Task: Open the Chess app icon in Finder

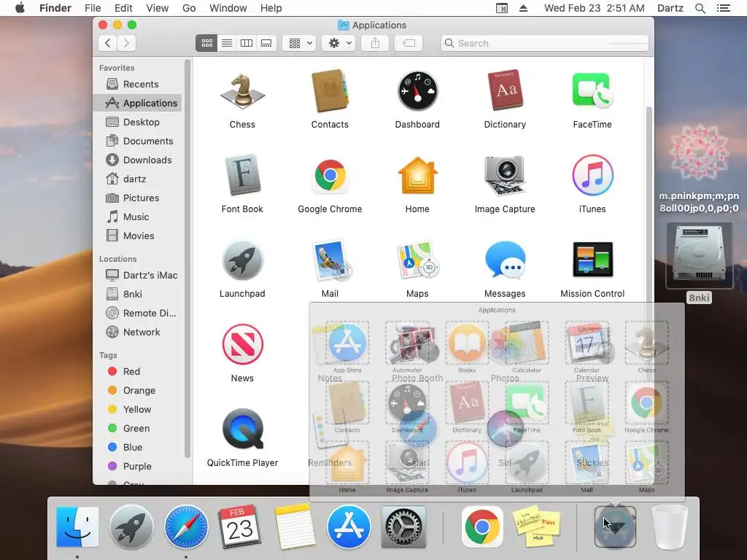Action: pyautogui.click(x=242, y=91)
